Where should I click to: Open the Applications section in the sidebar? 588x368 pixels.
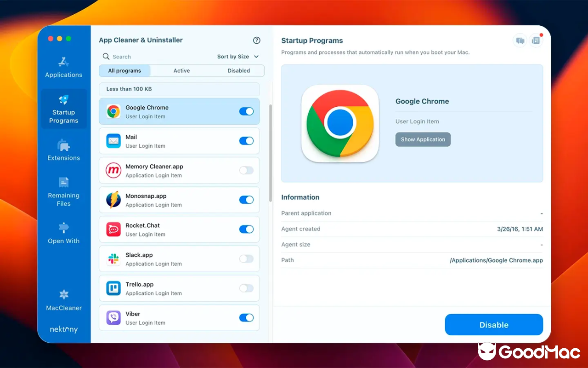point(63,68)
